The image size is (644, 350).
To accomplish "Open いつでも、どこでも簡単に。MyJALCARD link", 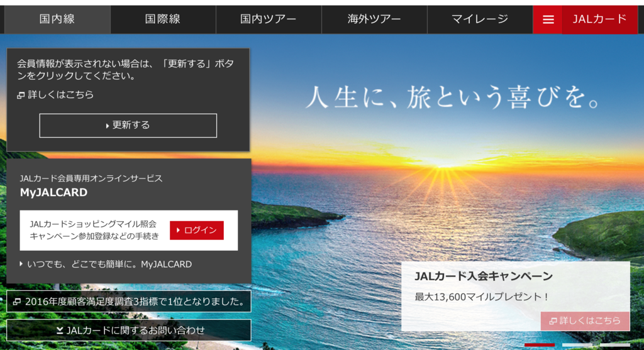I will pos(106,265).
